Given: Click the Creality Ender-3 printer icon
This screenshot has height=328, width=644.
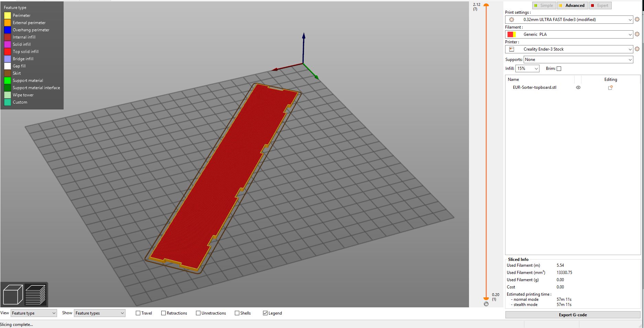Looking at the screenshot, I should coord(511,49).
